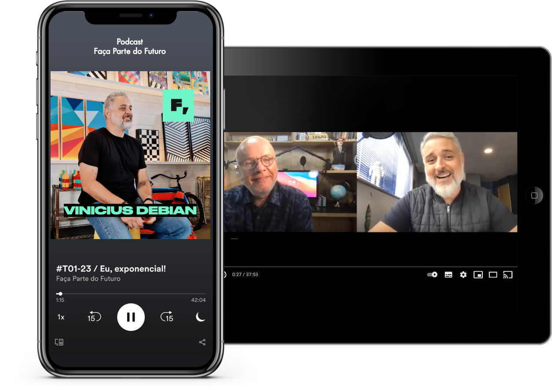Tap the Vinicius Debian cover art
This screenshot has width=554, height=392.
[130, 155]
